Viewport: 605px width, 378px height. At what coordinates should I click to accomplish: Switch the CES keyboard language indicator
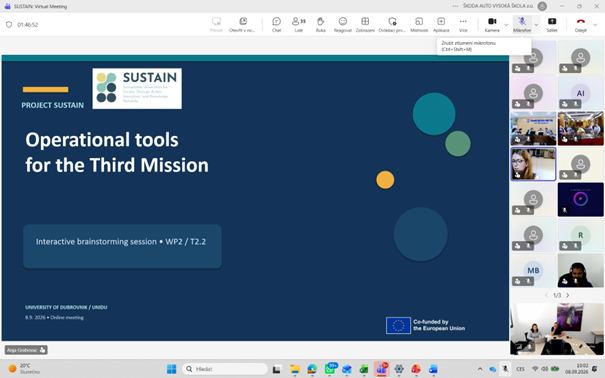tap(520, 369)
